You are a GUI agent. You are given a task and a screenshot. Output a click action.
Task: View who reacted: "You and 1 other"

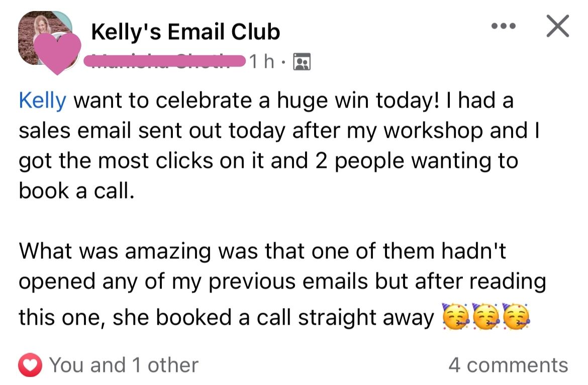124,365
